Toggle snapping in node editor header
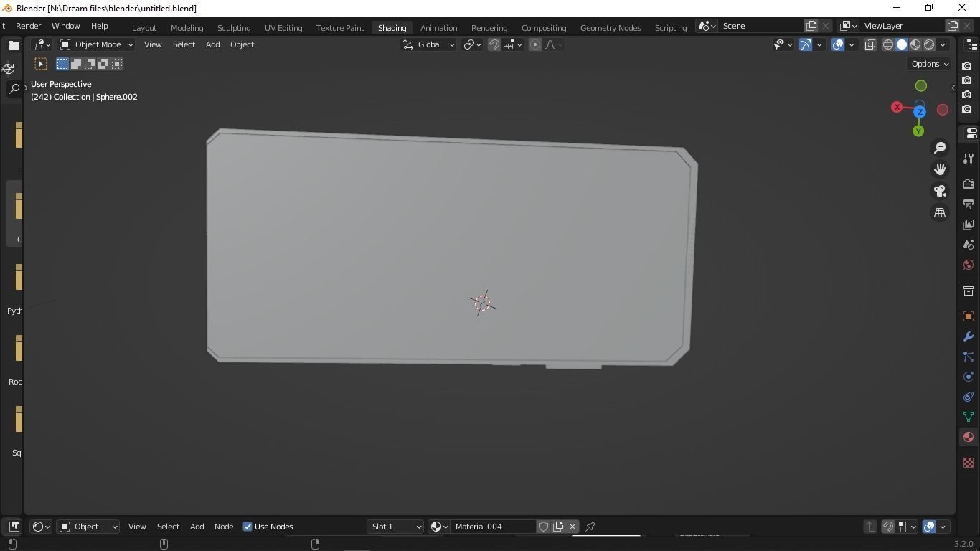This screenshot has height=551, width=980. pos(888,527)
